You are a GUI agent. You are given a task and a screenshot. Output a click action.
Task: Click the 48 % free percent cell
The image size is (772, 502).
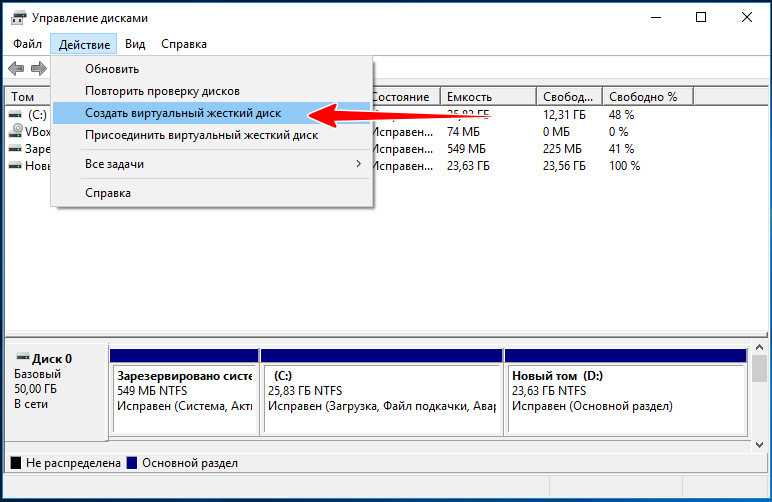pos(621,115)
